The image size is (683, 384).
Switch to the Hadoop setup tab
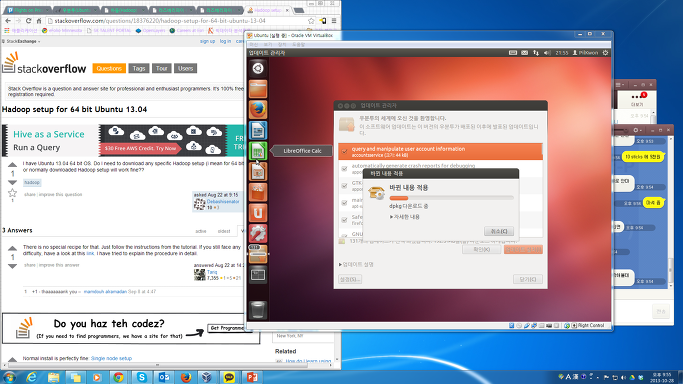[x=268, y=10]
